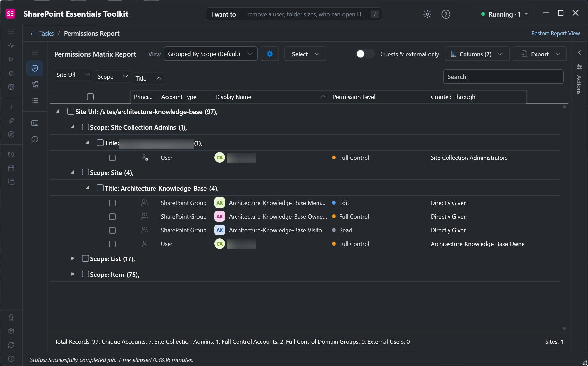Collapse the Scope: Site (4) group

pyautogui.click(x=73, y=172)
